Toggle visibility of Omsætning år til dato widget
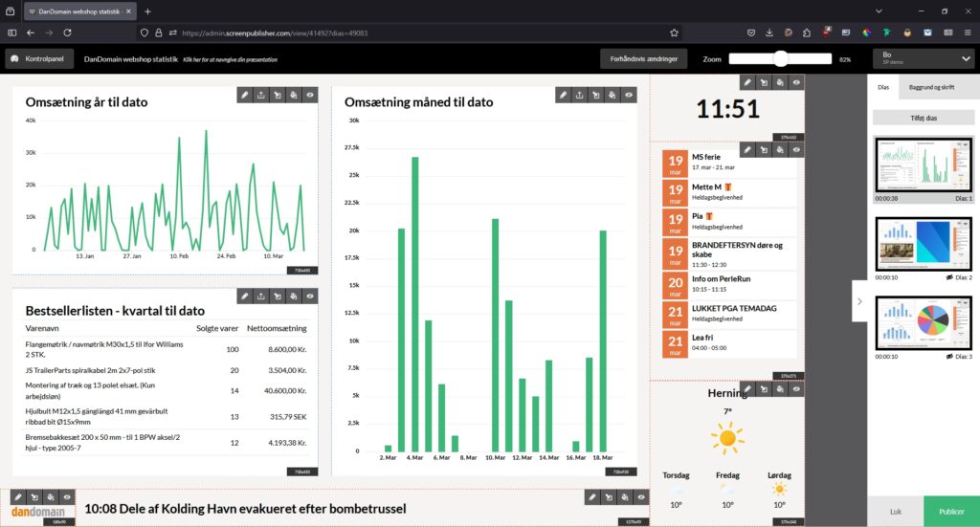The image size is (980, 527). pyautogui.click(x=310, y=95)
